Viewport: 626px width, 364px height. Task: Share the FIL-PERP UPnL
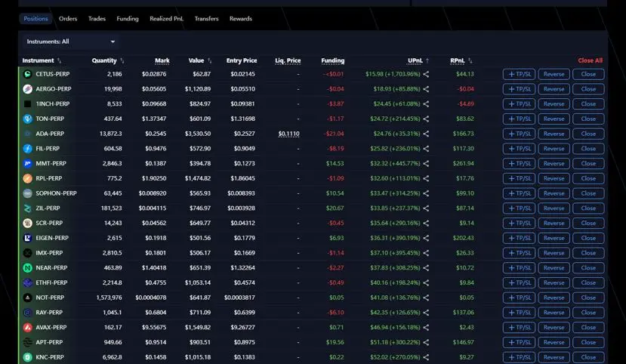(426, 149)
